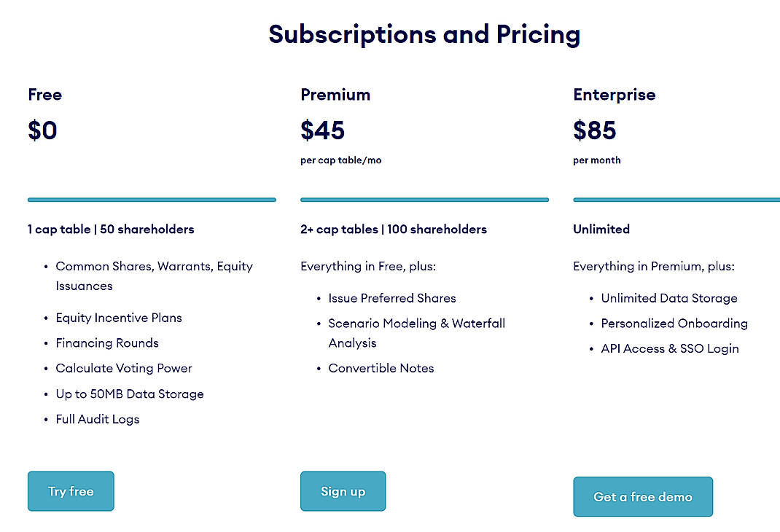Image resolution: width=780 pixels, height=532 pixels.
Task: Select the Enterprise plan heading
Action: point(614,95)
